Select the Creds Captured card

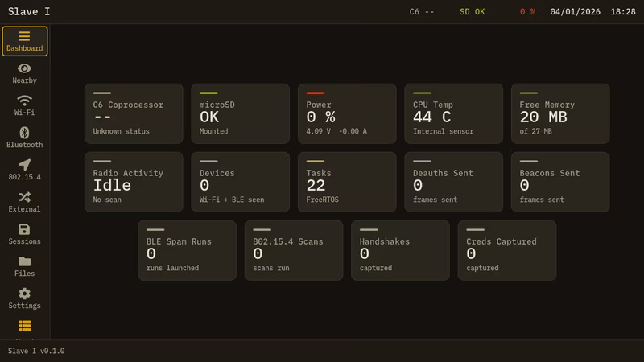[507, 250]
